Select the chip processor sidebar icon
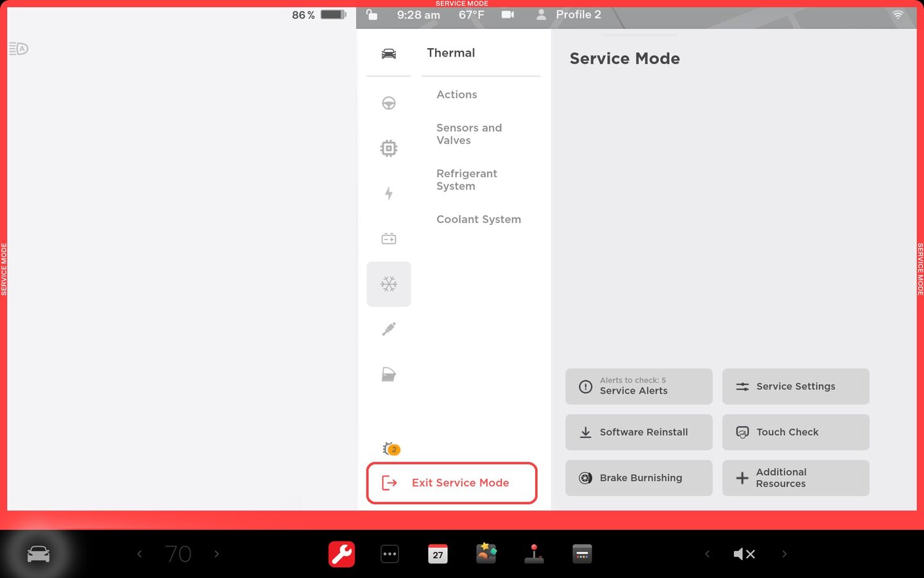The image size is (924, 578). [x=388, y=148]
